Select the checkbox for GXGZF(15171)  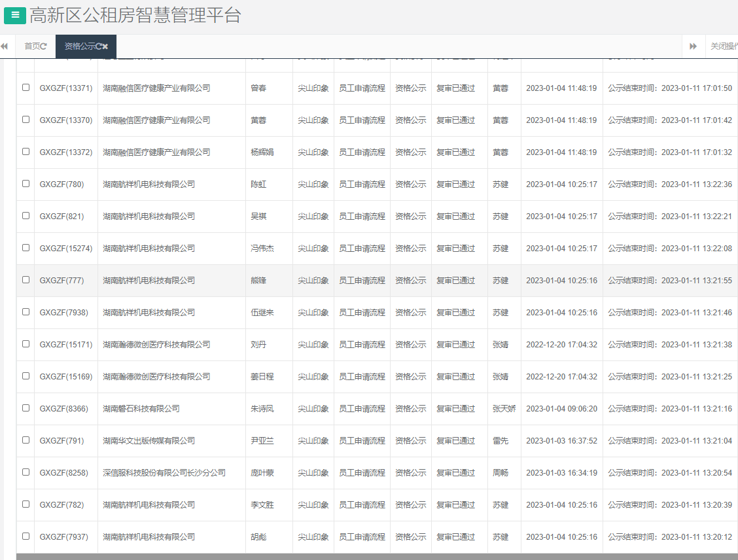26,344
